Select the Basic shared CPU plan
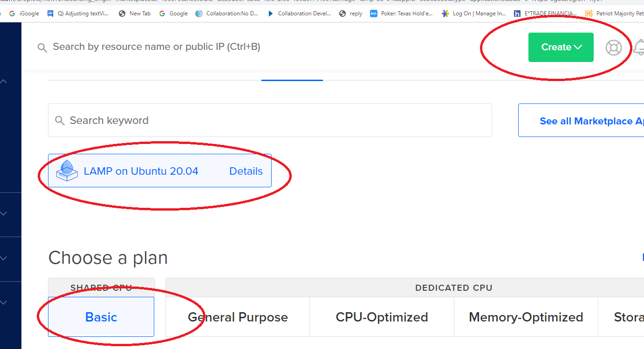The height and width of the screenshot is (349, 644). 101,317
